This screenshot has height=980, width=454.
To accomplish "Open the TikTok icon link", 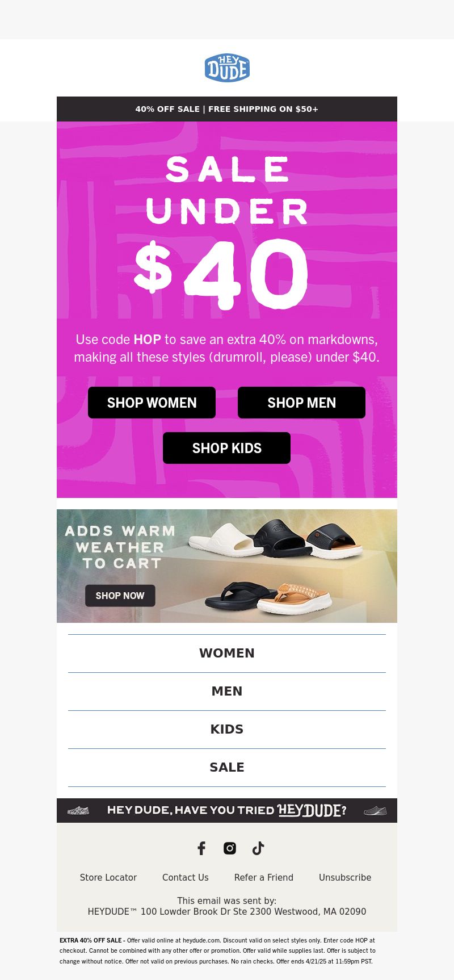I will point(258,848).
